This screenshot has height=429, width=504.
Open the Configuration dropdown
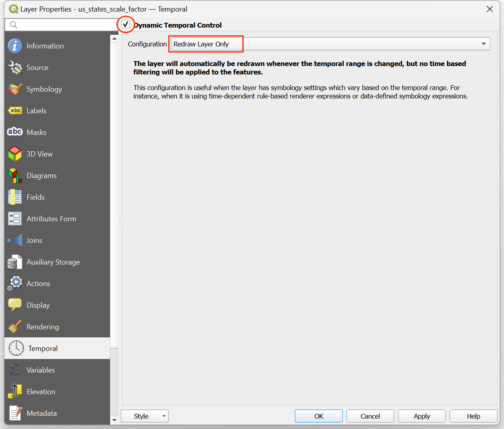(x=330, y=44)
